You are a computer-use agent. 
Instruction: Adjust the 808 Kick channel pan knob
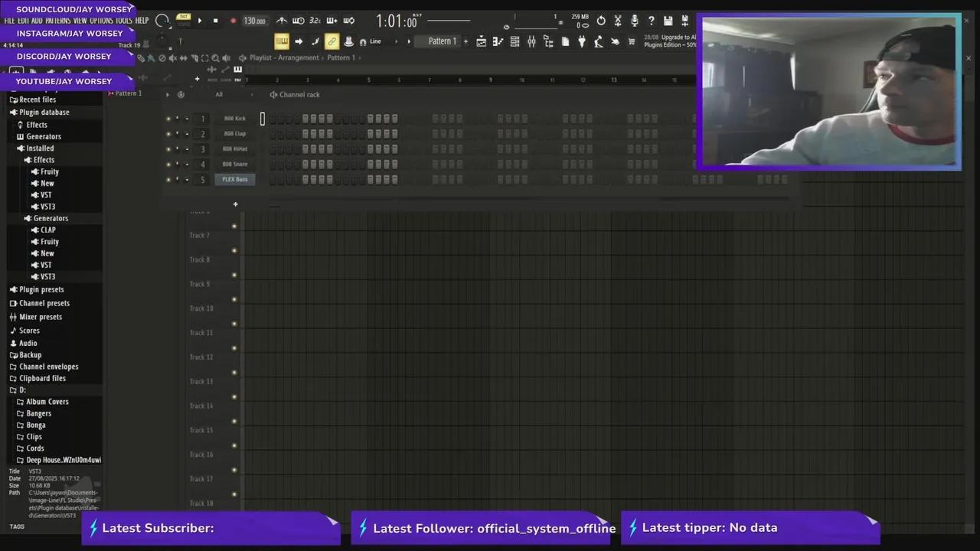(x=178, y=119)
